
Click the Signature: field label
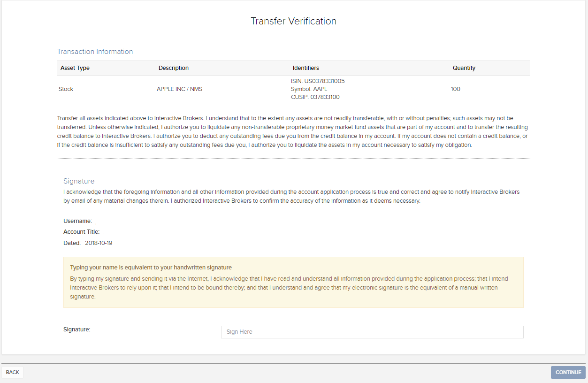(x=77, y=329)
